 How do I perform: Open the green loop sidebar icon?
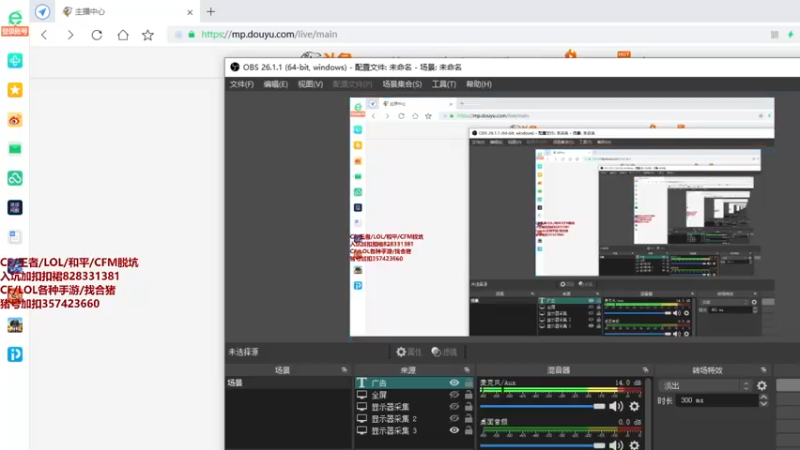pos(15,178)
